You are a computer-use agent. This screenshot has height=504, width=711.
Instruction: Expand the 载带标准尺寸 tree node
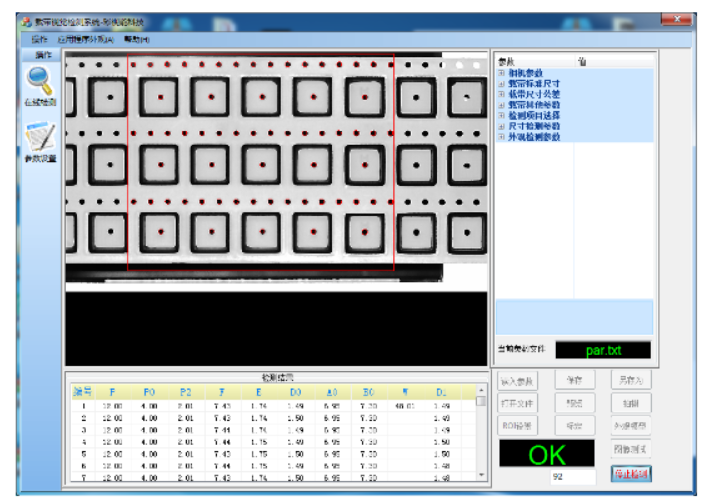click(502, 84)
